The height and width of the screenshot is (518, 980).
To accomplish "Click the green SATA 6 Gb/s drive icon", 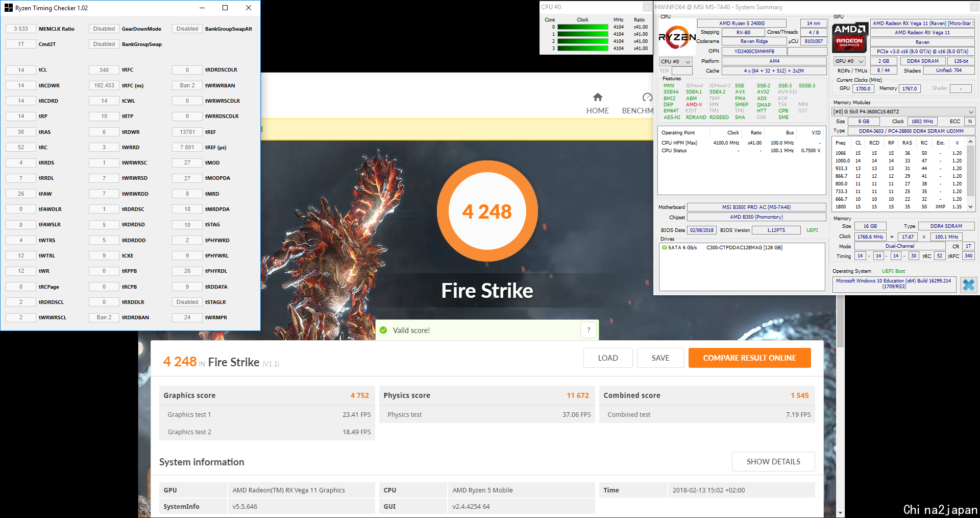I will [x=665, y=248].
